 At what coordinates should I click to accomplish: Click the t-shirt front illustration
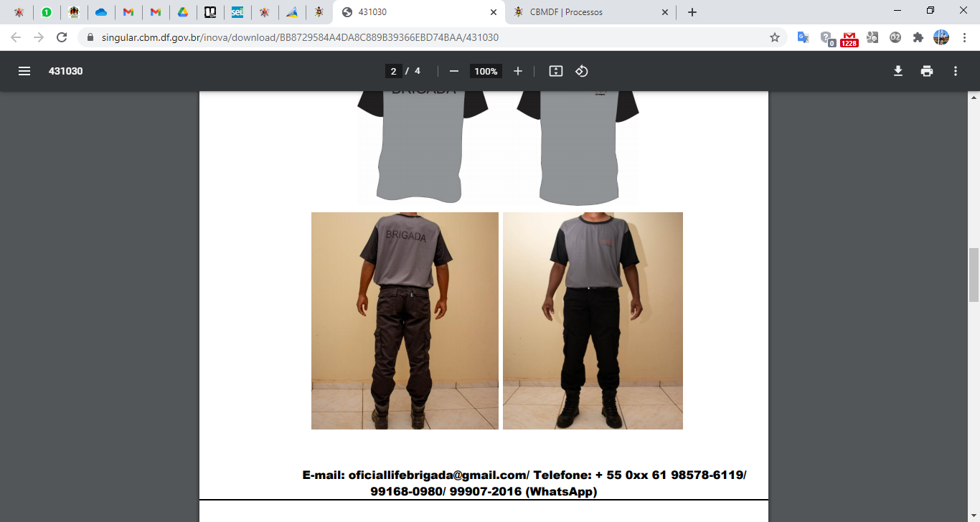point(578,147)
